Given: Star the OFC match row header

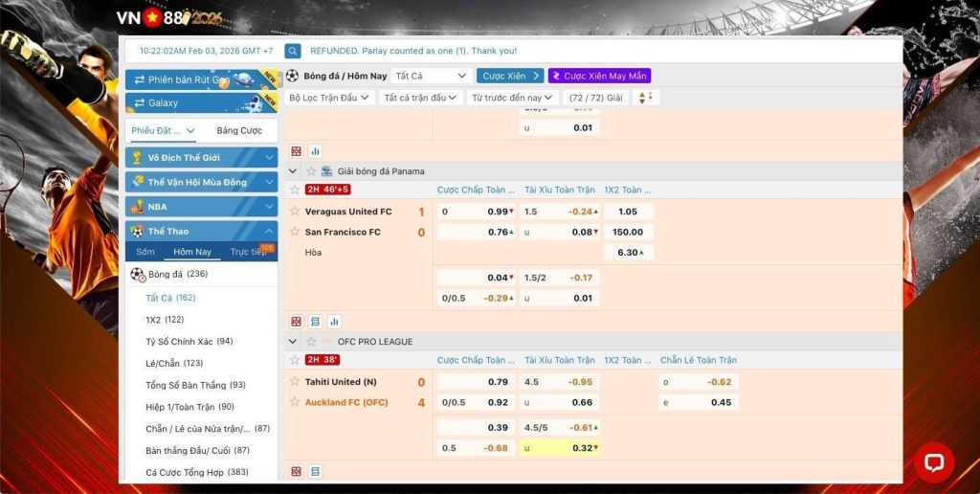Looking at the screenshot, I should [295, 360].
